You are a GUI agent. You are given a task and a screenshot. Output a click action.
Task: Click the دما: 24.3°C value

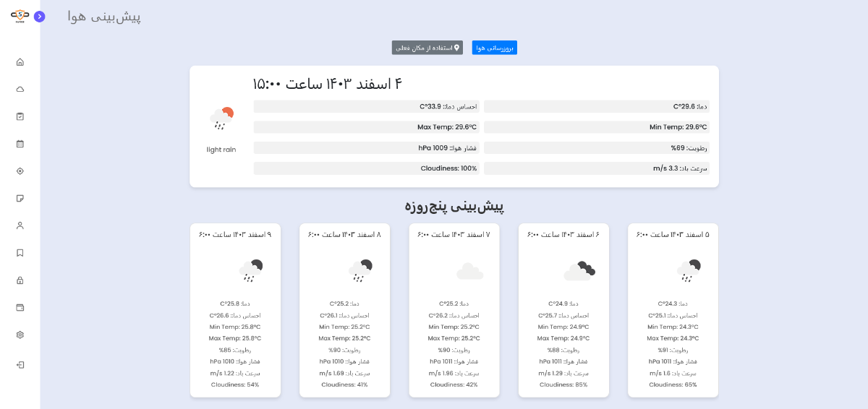(673, 303)
